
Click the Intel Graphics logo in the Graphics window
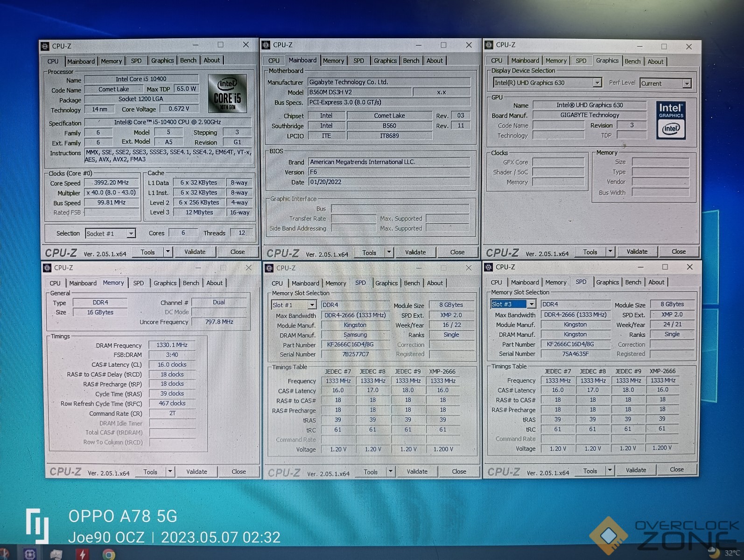(671, 120)
